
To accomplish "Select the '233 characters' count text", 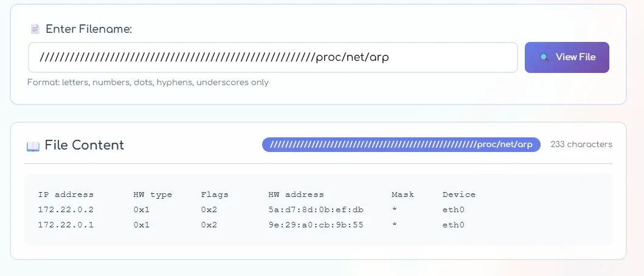I will pyautogui.click(x=581, y=145).
